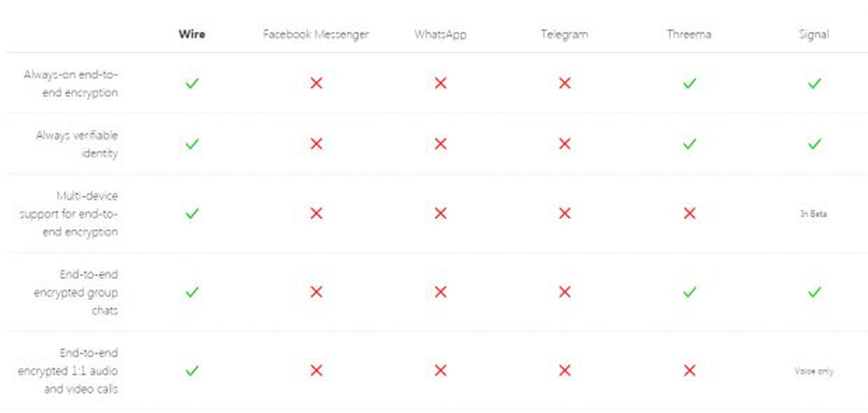Click Threema's always-on encryption green checkmark

coord(689,83)
